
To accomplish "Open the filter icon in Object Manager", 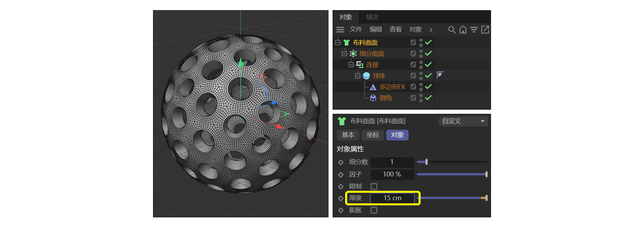I will 474,30.
